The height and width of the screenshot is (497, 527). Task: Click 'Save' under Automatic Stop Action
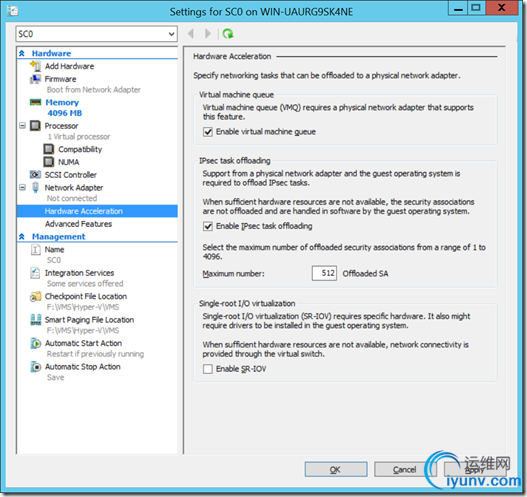click(x=56, y=377)
